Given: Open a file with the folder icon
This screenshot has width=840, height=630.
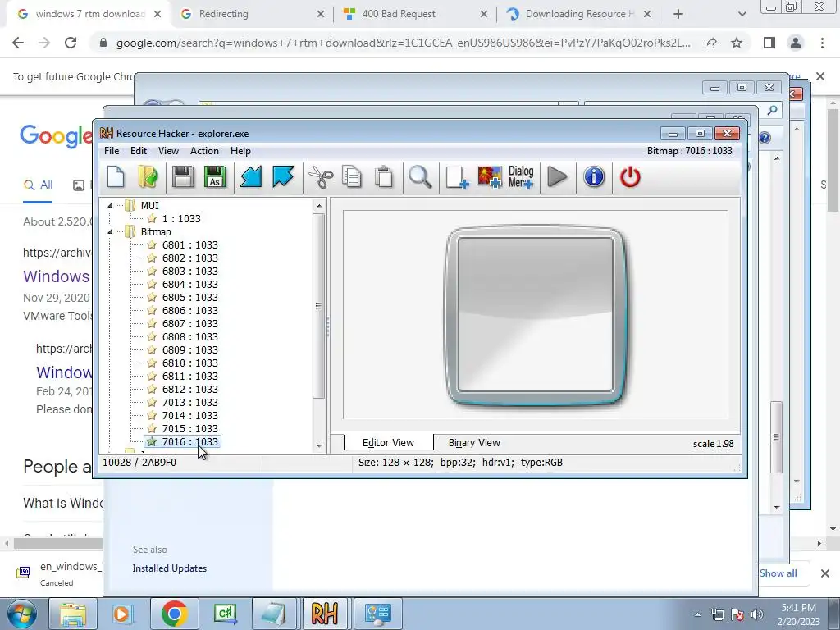Looking at the screenshot, I should [x=148, y=177].
